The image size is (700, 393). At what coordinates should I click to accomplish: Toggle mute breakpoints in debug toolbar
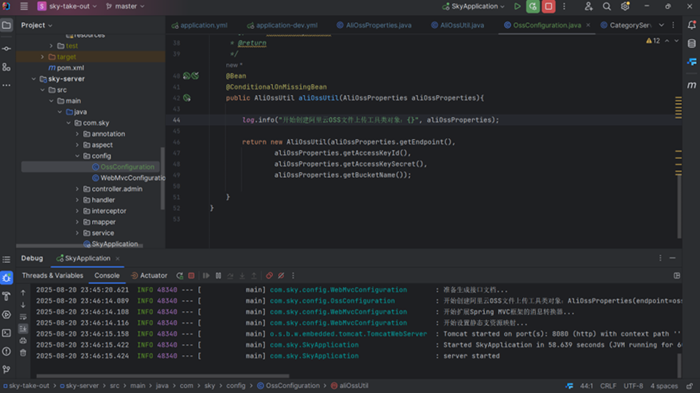(281, 276)
